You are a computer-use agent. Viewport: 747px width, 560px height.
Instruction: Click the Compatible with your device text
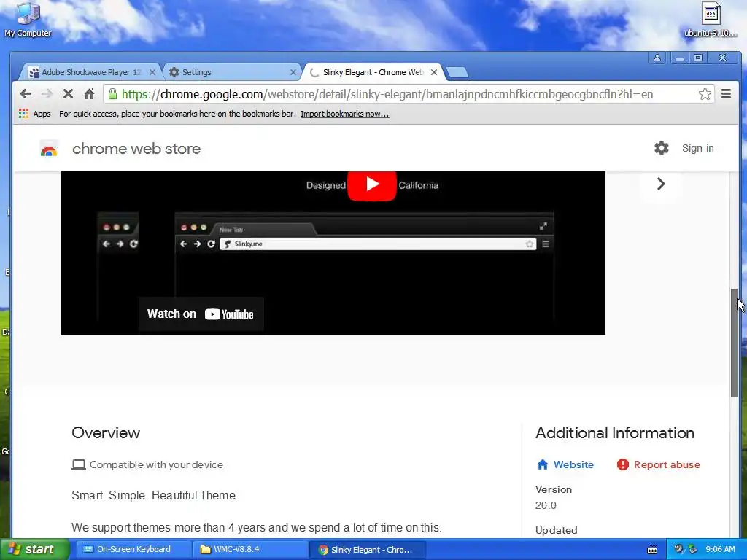[x=156, y=464]
